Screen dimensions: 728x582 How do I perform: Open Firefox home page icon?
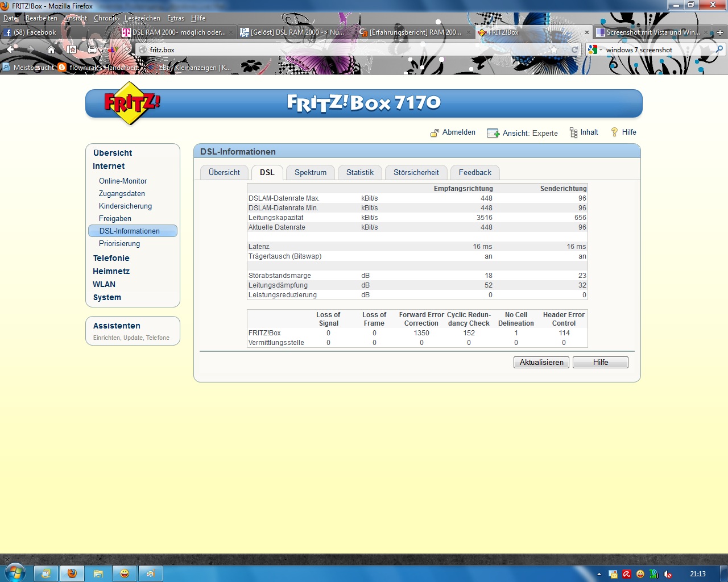[51, 50]
